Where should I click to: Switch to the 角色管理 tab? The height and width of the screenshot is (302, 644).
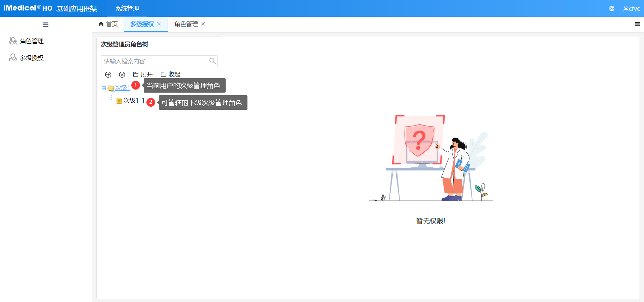[x=186, y=24]
